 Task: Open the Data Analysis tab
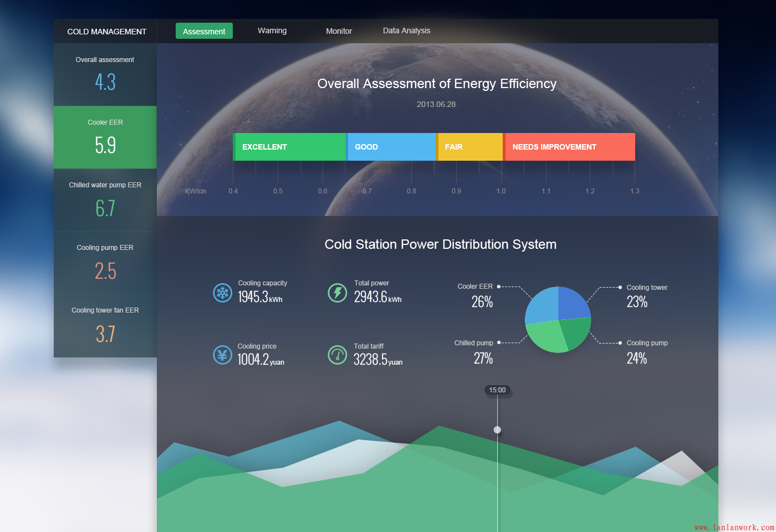click(406, 31)
